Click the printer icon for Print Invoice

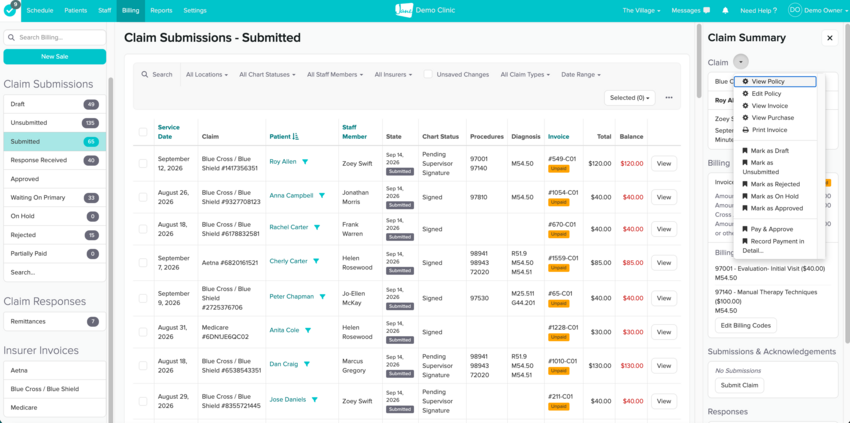click(745, 130)
